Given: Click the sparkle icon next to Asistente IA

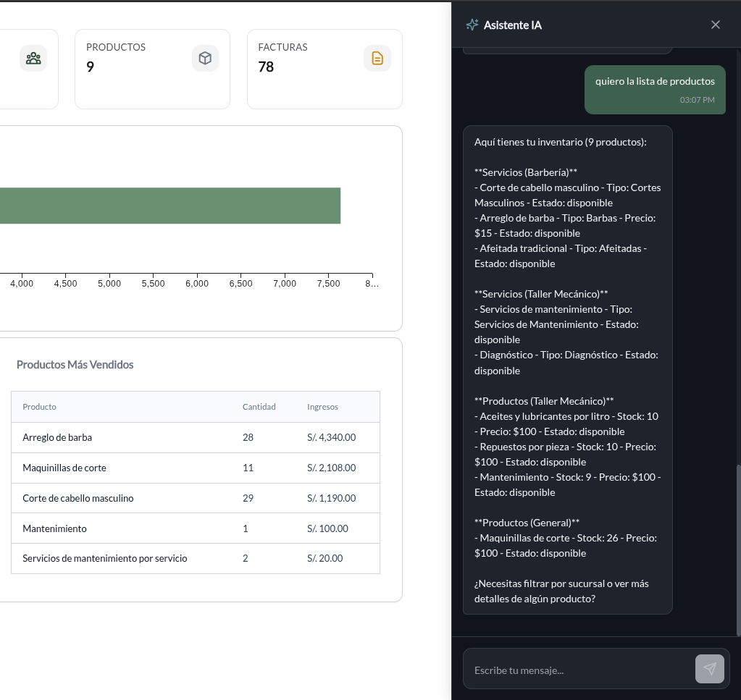Looking at the screenshot, I should pos(471,24).
